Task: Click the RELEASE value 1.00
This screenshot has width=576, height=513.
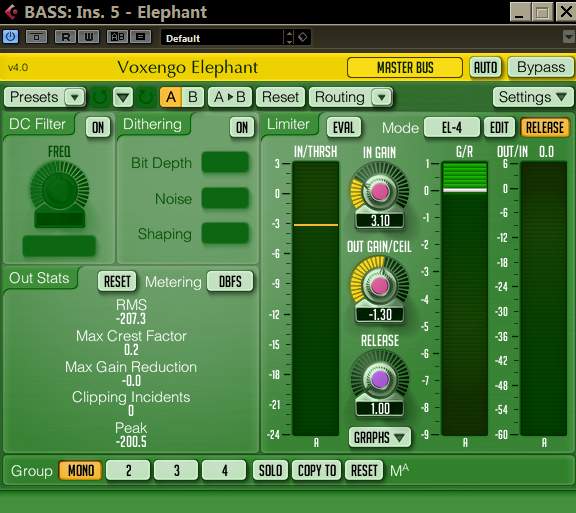Action: [x=380, y=409]
